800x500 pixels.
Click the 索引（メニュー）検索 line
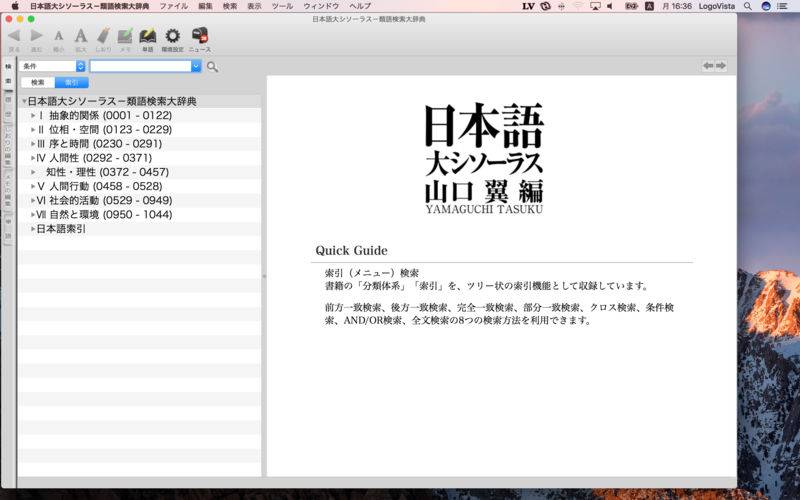tap(371, 273)
